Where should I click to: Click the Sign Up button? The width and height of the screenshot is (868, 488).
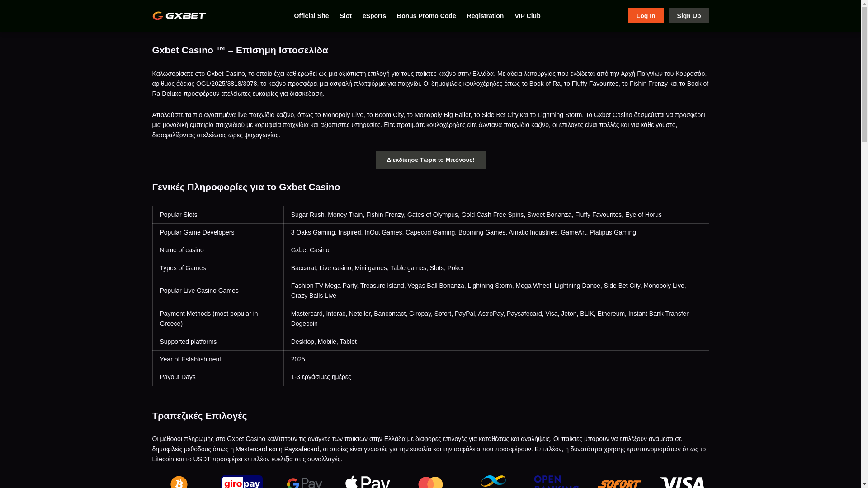[x=689, y=16]
